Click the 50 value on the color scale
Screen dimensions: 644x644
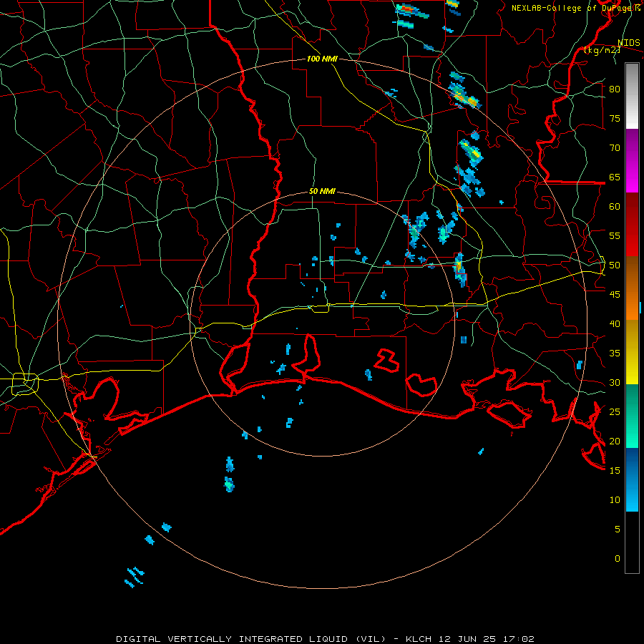[x=615, y=265]
